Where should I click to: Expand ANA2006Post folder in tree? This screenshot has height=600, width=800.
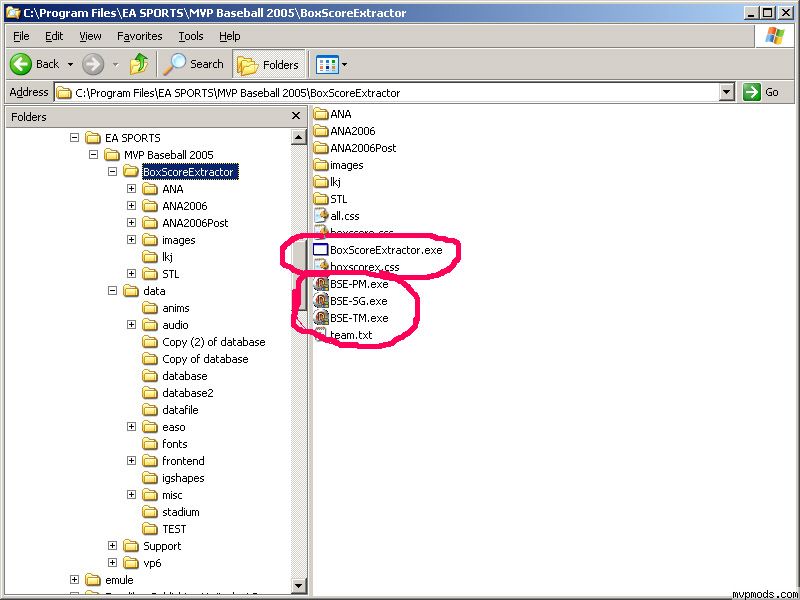132,223
